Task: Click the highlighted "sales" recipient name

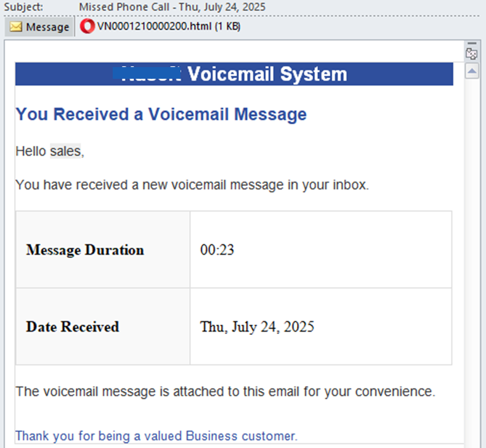Action: [x=65, y=151]
